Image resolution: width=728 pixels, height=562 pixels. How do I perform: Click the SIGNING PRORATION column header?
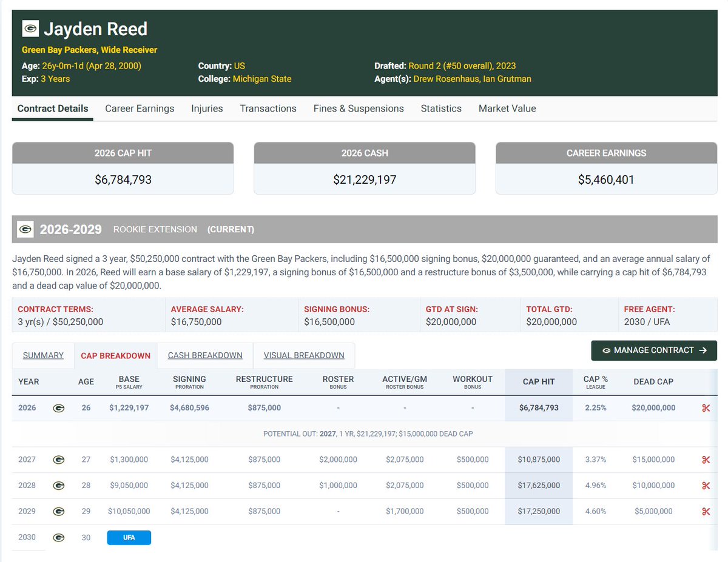189,382
